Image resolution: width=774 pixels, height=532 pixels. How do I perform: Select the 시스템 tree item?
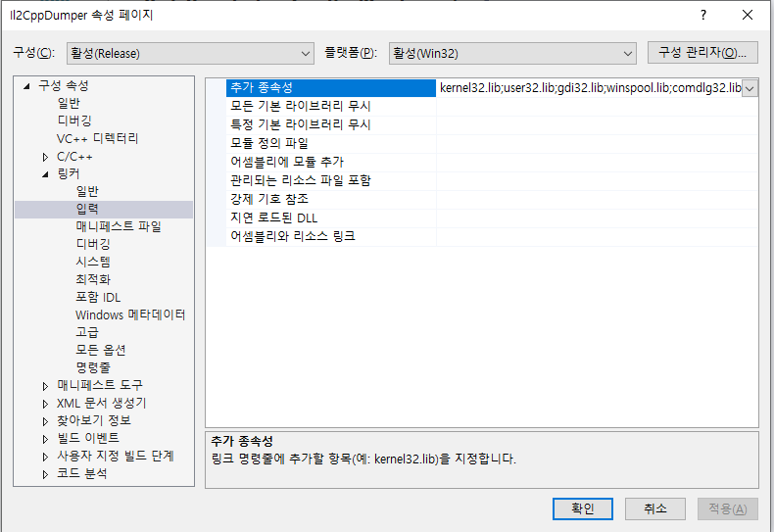pyautogui.click(x=93, y=262)
